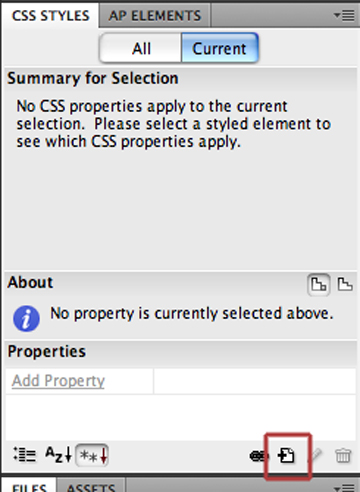
Task: Click the New CSS Rule icon
Action: point(286,455)
